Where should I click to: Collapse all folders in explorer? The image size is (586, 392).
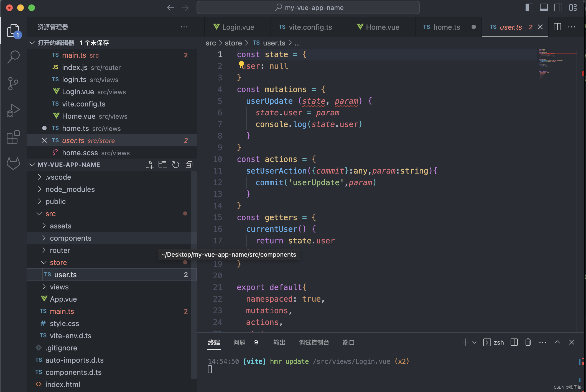pos(189,165)
